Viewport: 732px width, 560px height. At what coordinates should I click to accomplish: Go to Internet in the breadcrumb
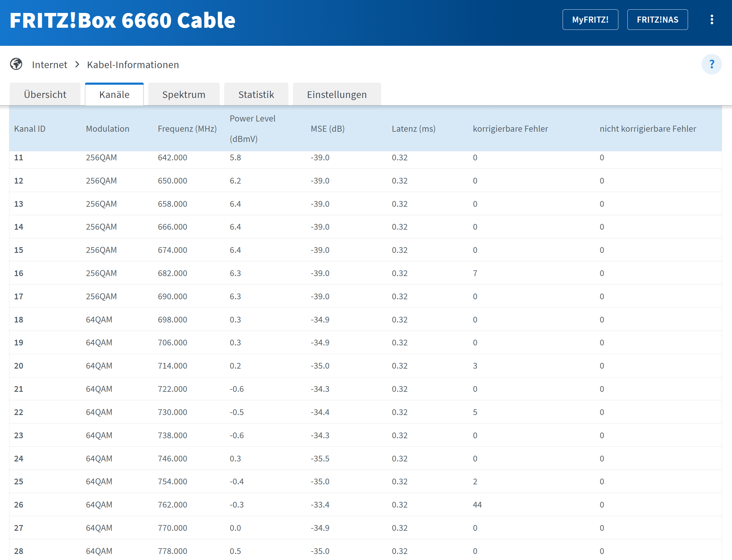click(x=49, y=65)
